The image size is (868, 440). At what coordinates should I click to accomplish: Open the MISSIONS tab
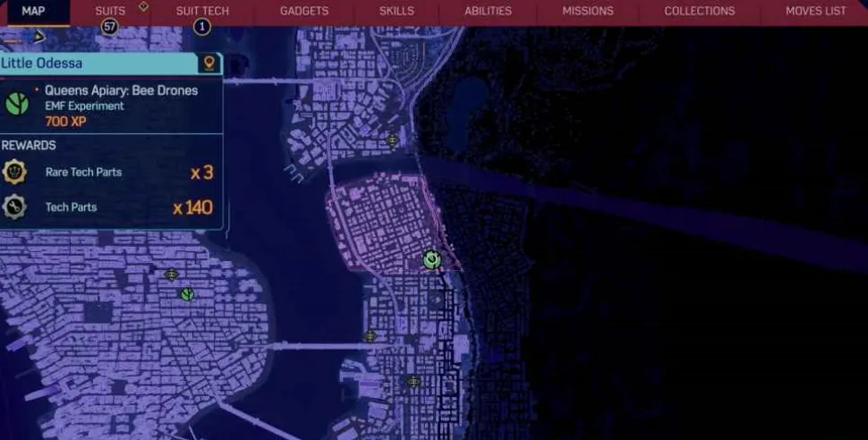pos(588,11)
